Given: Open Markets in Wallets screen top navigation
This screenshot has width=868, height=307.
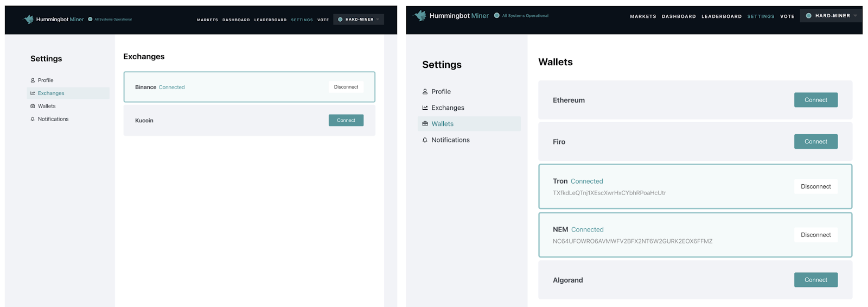Looking at the screenshot, I should tap(643, 16).
